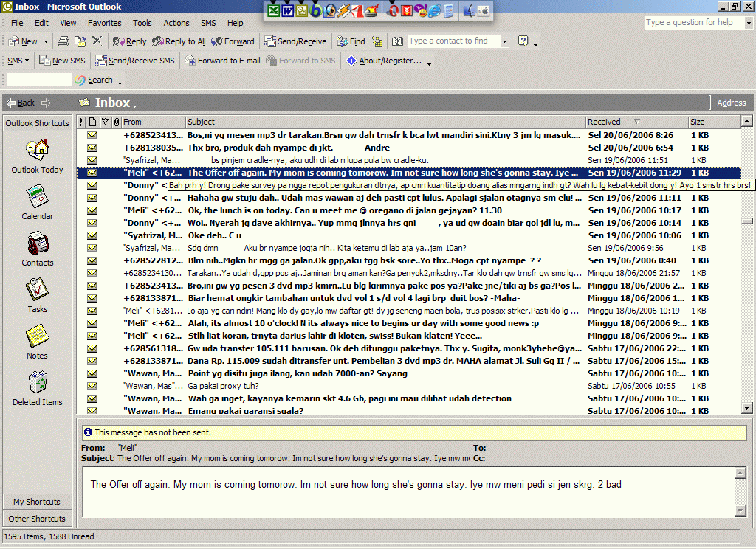This screenshot has width=756, height=549.
Task: Open the Outlook Today shortcut
Action: pyautogui.click(x=37, y=156)
